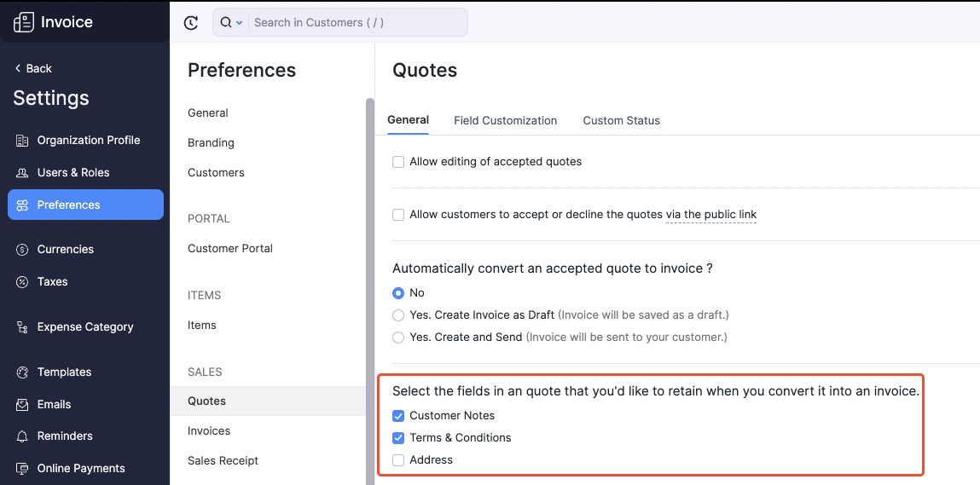Switch to the Field Customization tab
This screenshot has height=485, width=980.
point(505,121)
